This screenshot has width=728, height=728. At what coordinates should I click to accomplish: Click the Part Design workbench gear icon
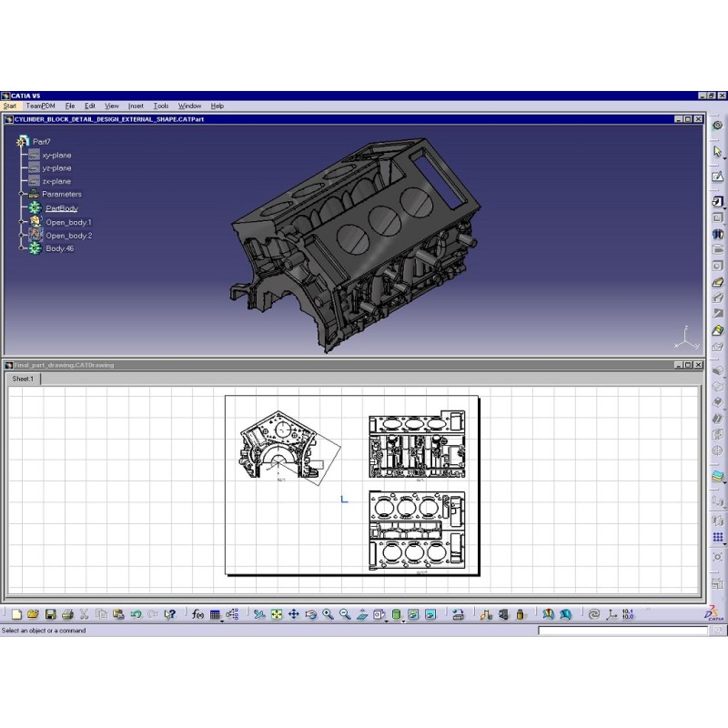coord(717,125)
